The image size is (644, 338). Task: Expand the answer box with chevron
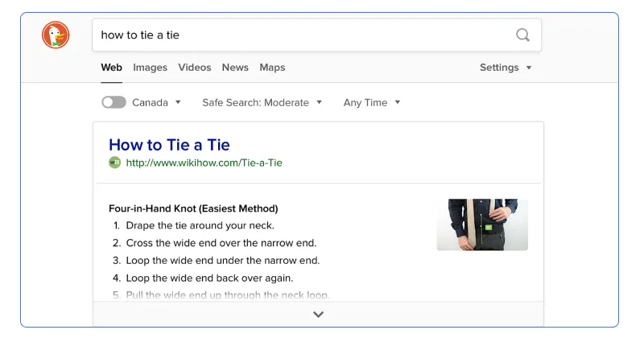click(318, 315)
